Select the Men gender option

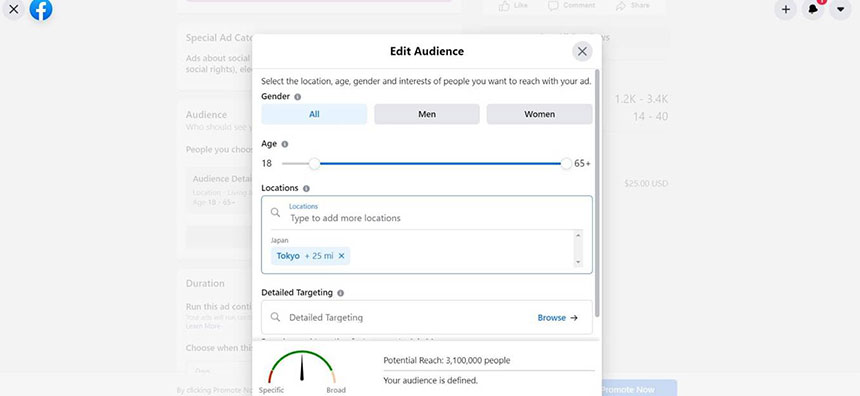coord(427,114)
